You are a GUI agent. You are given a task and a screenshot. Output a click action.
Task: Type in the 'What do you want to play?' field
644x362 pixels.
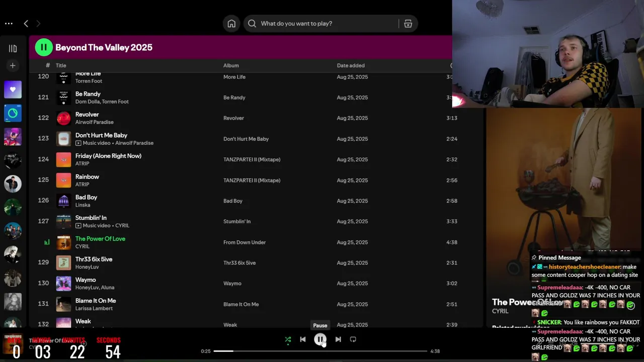coord(329,24)
